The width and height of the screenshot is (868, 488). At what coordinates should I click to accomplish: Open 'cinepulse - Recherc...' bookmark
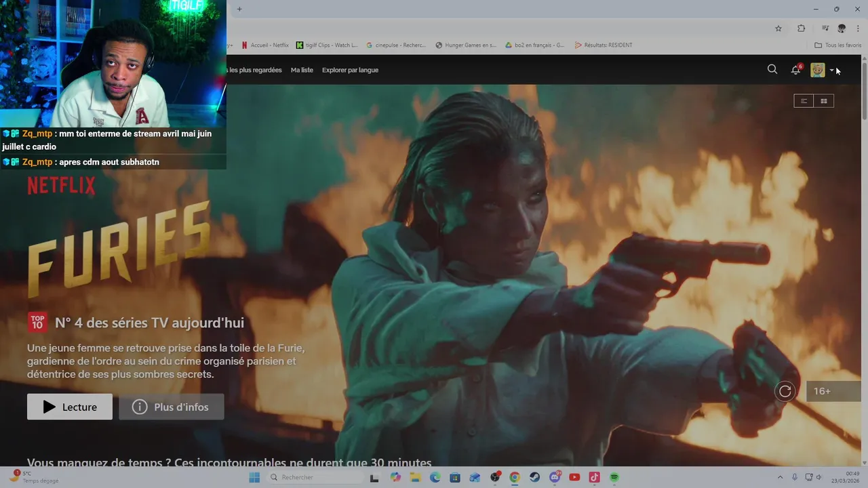coord(397,45)
